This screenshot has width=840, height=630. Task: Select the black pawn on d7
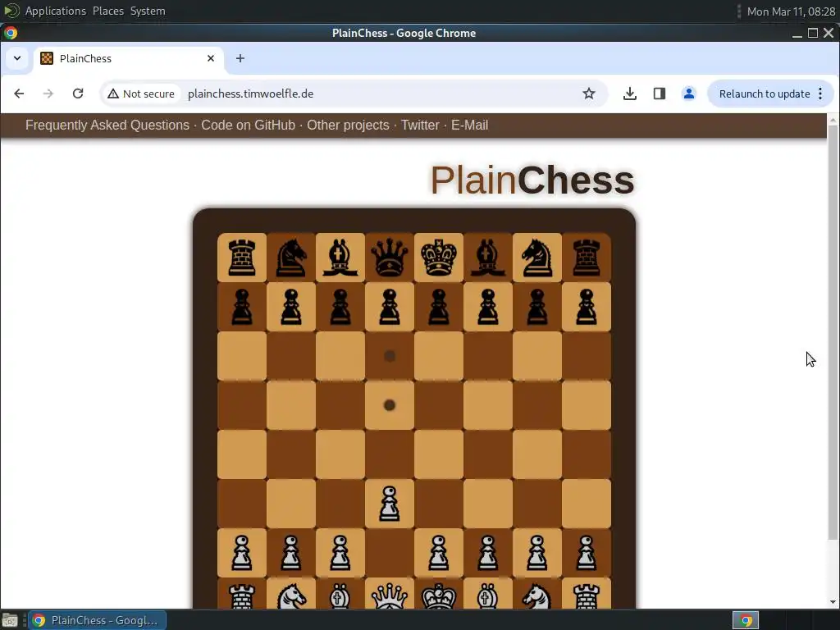(390, 307)
